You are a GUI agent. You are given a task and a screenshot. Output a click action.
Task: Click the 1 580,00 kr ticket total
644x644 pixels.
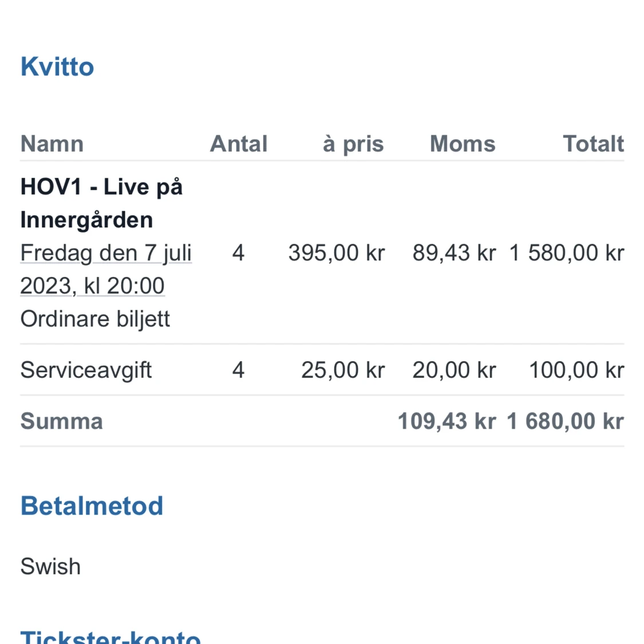[x=567, y=252]
